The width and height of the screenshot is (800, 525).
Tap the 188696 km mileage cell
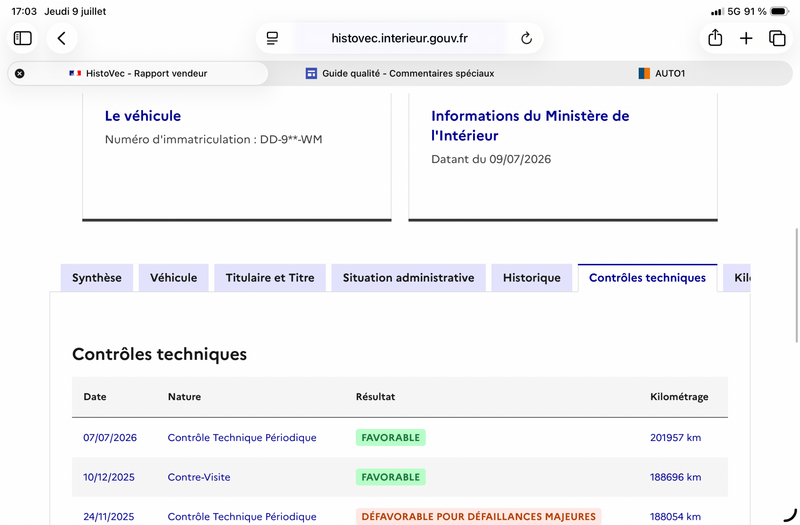pos(676,477)
